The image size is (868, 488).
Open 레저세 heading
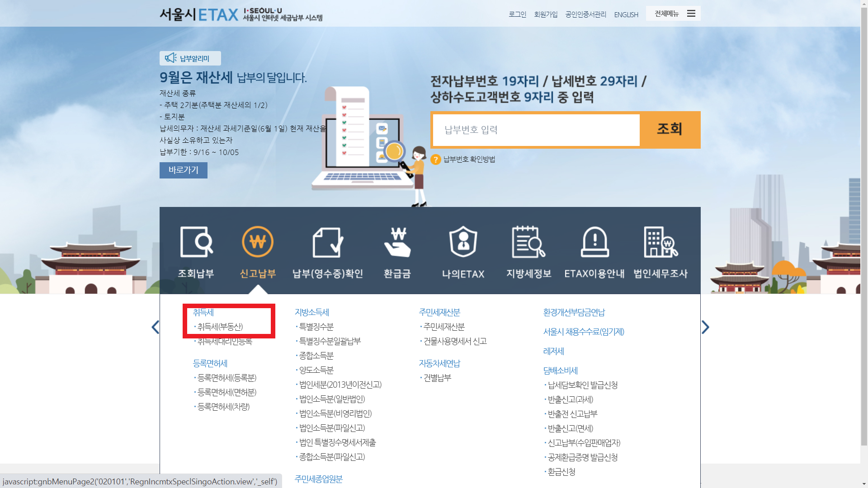click(x=554, y=351)
